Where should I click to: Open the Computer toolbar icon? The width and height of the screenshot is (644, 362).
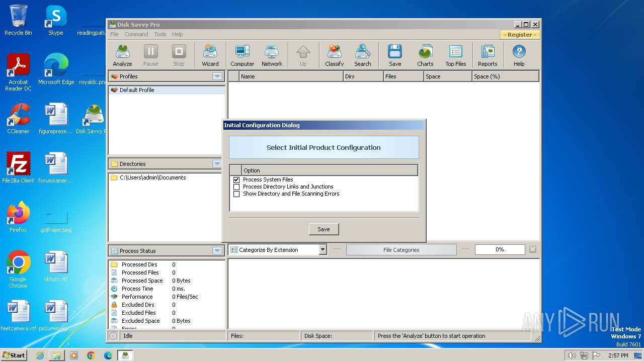point(243,55)
